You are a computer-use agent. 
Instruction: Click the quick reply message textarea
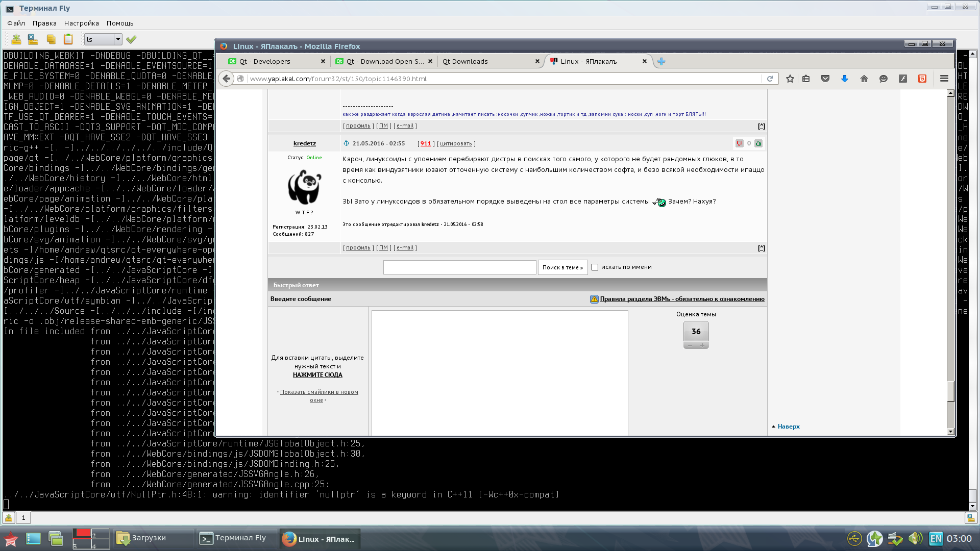500,373
